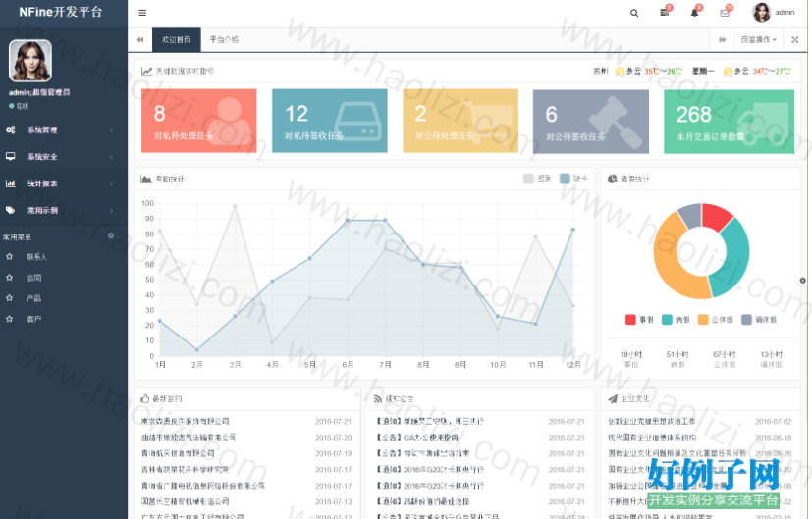Open the green card showing 268 本月交易订单数量
Image resolution: width=812 pixels, height=519 pixels.
[729, 122]
